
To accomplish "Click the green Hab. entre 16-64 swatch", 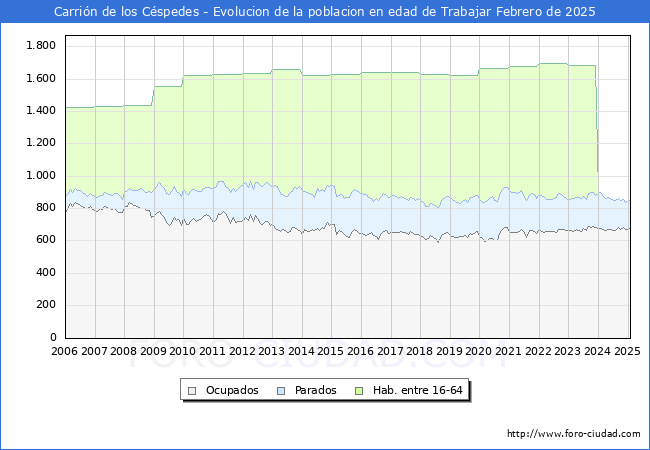I will 359,391.
